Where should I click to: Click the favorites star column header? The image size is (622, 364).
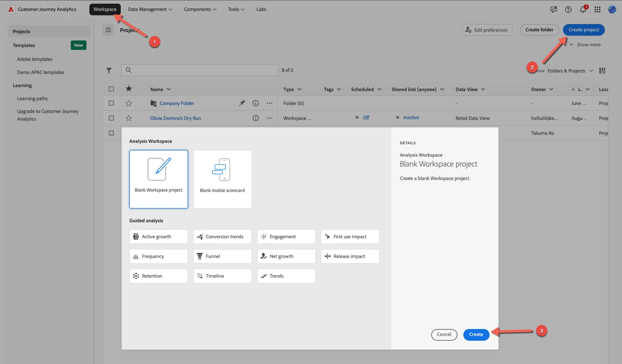pos(129,89)
